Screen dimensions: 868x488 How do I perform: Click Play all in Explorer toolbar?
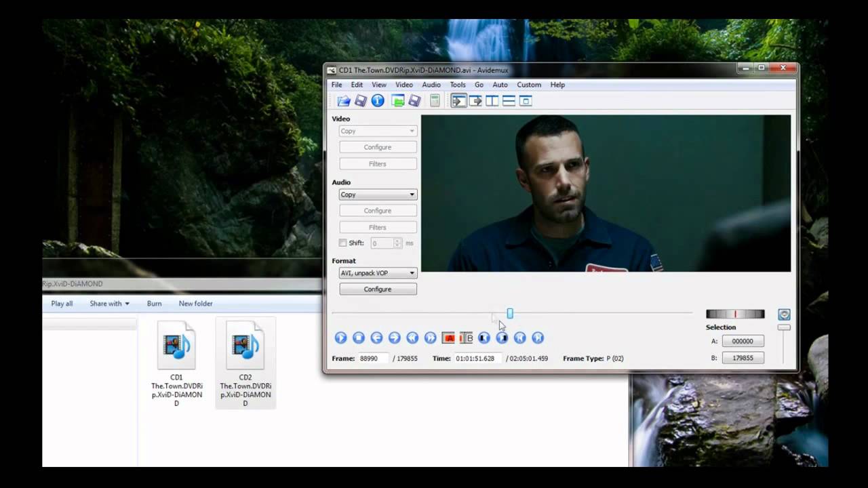pyautogui.click(x=62, y=304)
